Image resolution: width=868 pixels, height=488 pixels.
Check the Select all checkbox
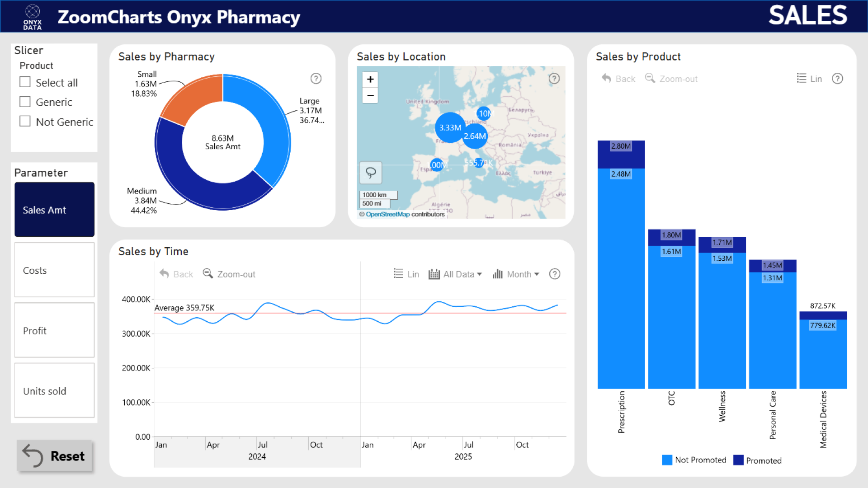coord(25,82)
